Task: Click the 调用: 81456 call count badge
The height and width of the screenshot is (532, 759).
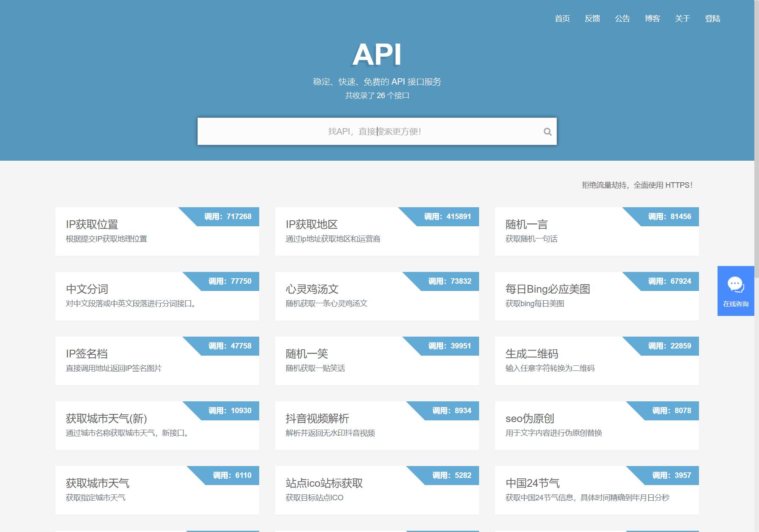Action: [669, 217]
